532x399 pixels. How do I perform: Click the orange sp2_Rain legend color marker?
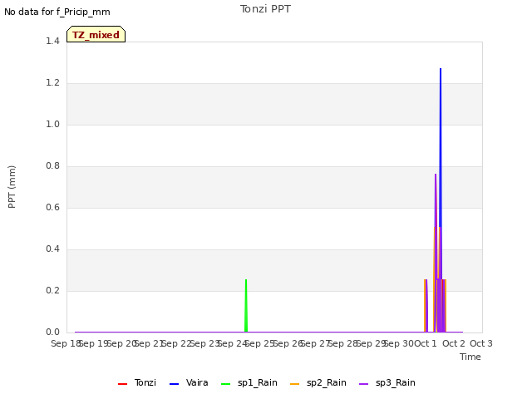(295, 384)
